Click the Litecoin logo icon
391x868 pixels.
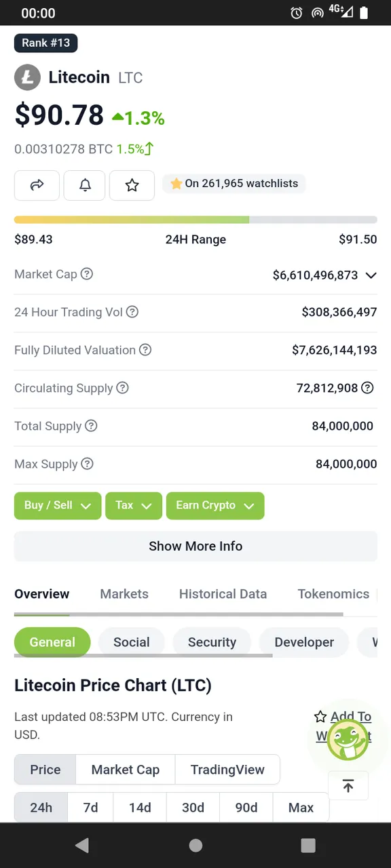pyautogui.click(x=28, y=77)
